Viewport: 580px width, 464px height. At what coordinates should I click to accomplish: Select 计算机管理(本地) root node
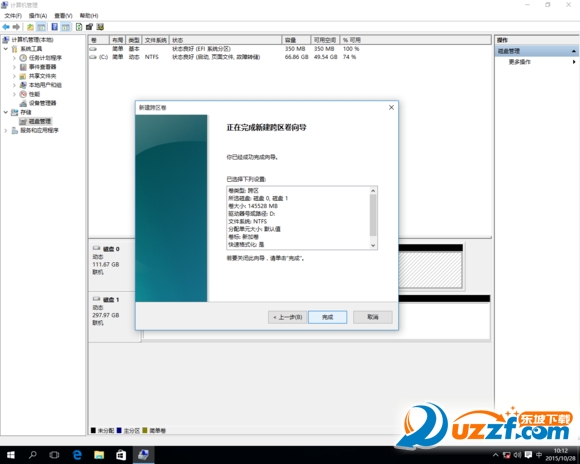click(32, 40)
